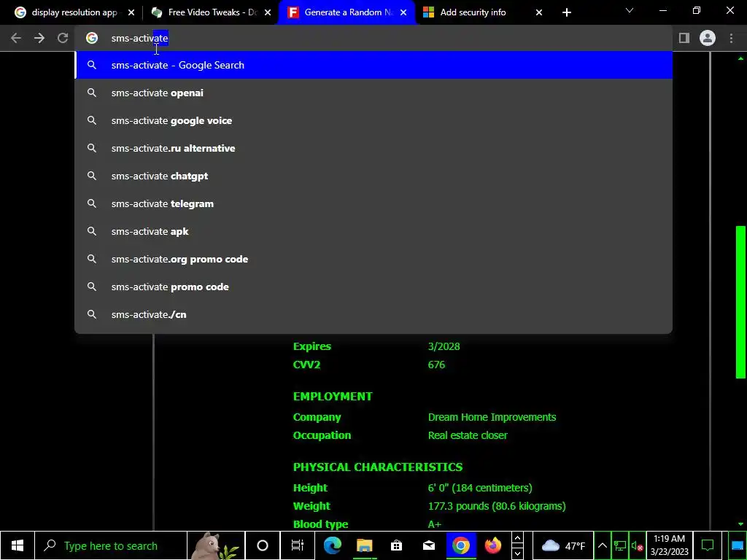747x560 pixels.
Task: Open Chrome's three-dot menu
Action: tap(731, 38)
